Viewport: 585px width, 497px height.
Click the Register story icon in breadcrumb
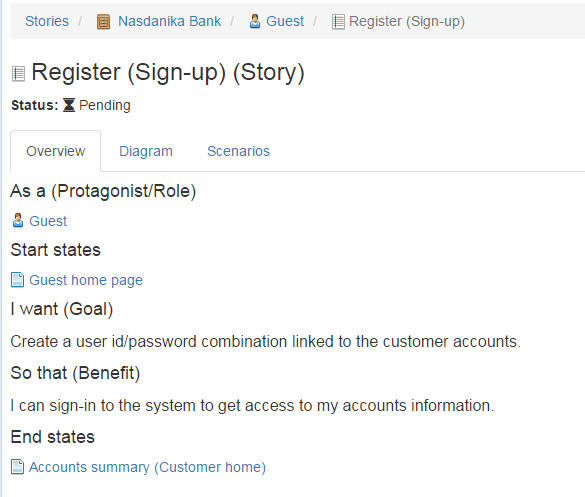pyautogui.click(x=338, y=22)
